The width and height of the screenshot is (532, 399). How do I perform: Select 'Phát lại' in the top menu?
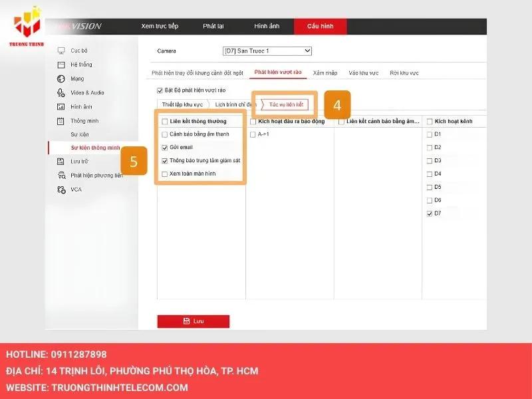pos(215,26)
